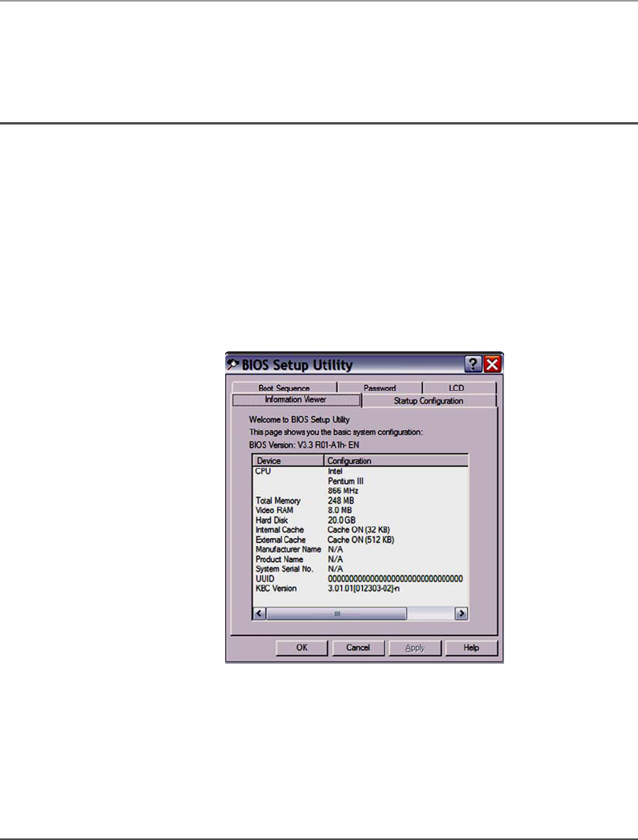This screenshot has width=638, height=840.
Task: Click the Cancel button
Action: point(358,648)
